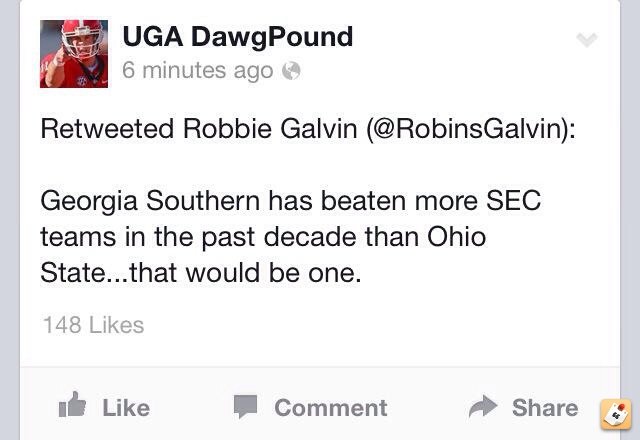This screenshot has width=640, height=440.
Task: Tap the curved arrow Share icon
Action: [x=483, y=406]
